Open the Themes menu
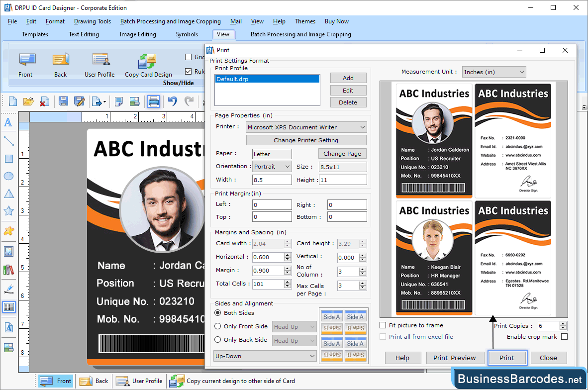The height and width of the screenshot is (390, 588). pyautogui.click(x=305, y=21)
